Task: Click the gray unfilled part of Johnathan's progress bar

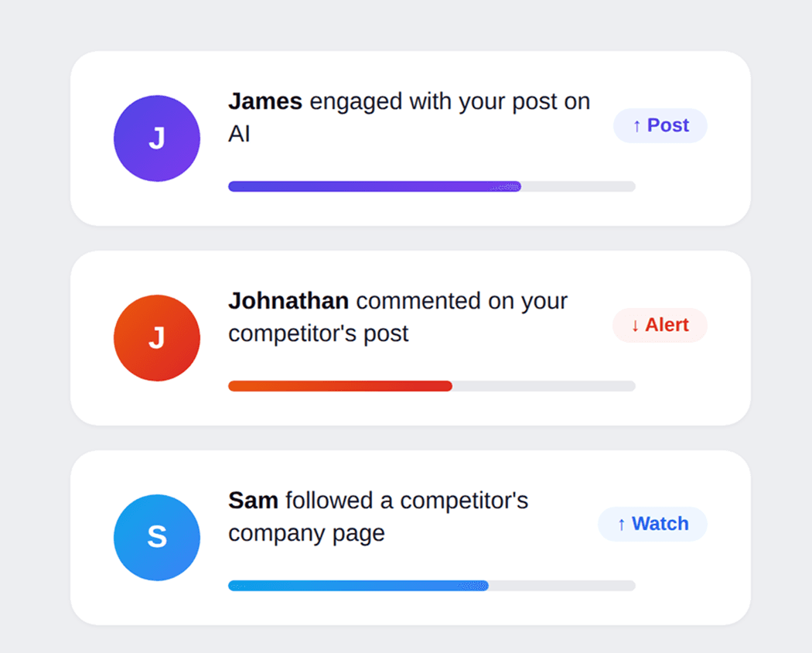Action: (x=544, y=386)
